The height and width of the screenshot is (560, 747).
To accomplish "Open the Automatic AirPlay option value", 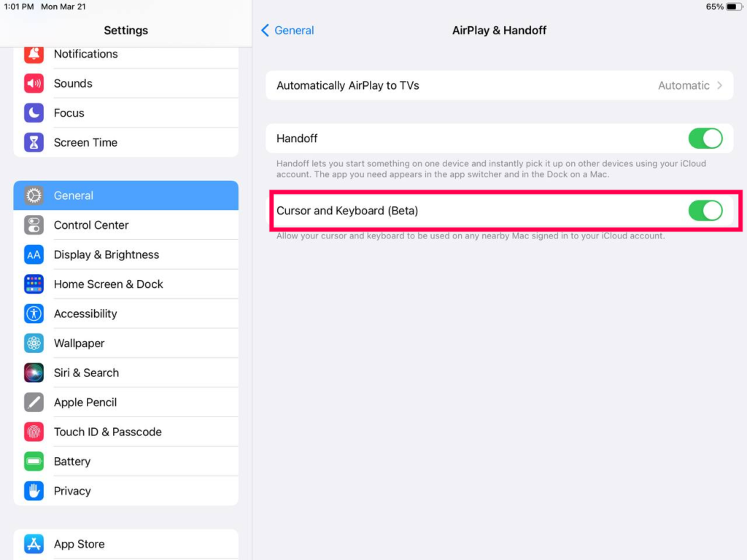I will click(x=684, y=86).
